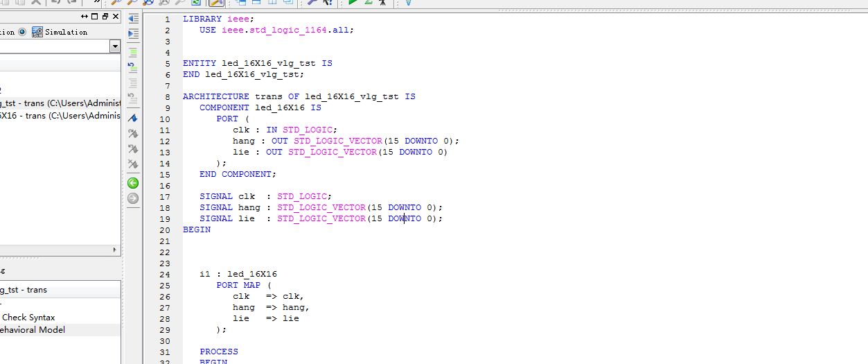
Task: Click the green refresh icon in top toolbar
Action: [197, 3]
